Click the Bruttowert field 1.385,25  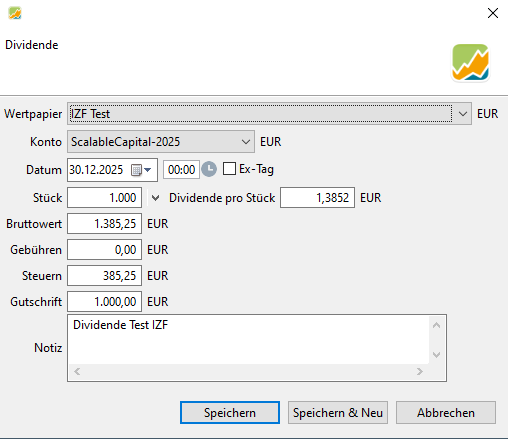104,224
